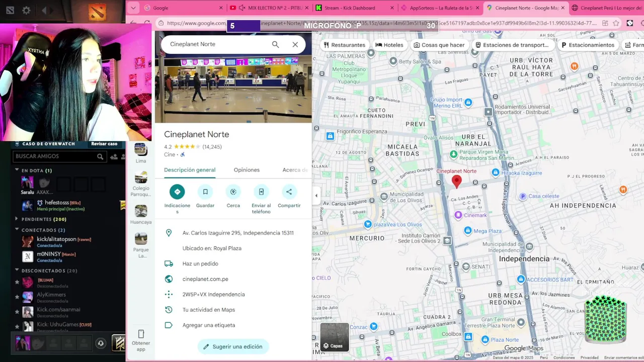Click the Cosas que hacer chip
The width and height of the screenshot is (644, 362).
click(x=439, y=45)
